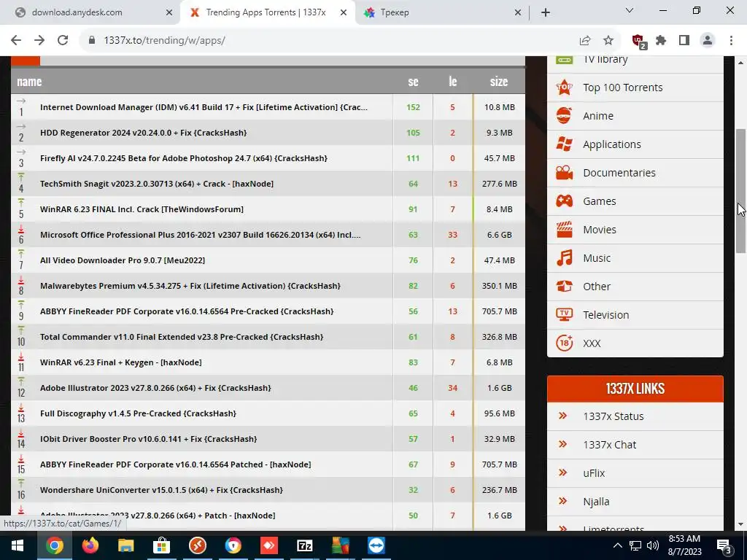Open the 1337x Status link
The image size is (747, 560).
point(613,416)
